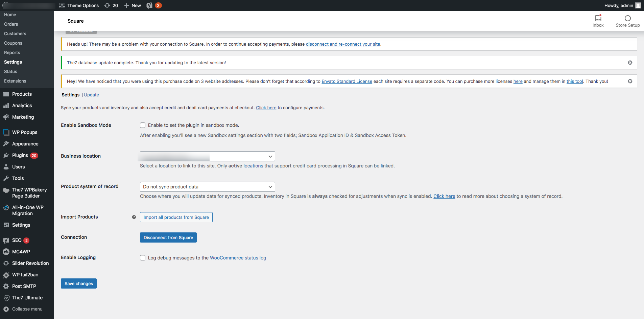
Task: Click the All-in-One WP Migration icon
Action: pyautogui.click(x=6, y=208)
